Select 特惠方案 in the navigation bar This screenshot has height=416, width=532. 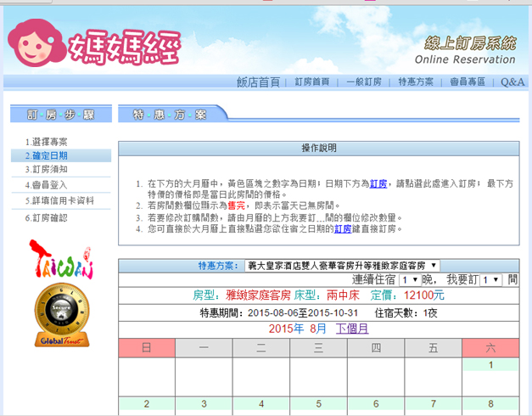coord(416,82)
